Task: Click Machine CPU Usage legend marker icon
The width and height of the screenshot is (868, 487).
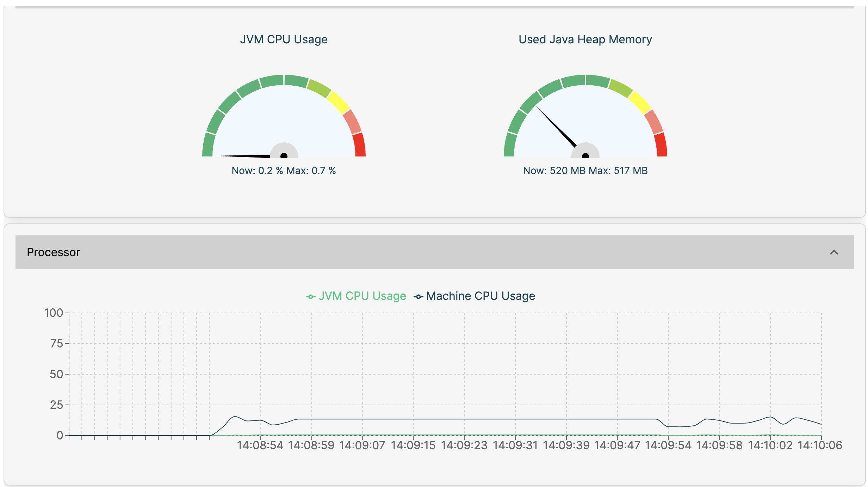Action: coord(418,297)
